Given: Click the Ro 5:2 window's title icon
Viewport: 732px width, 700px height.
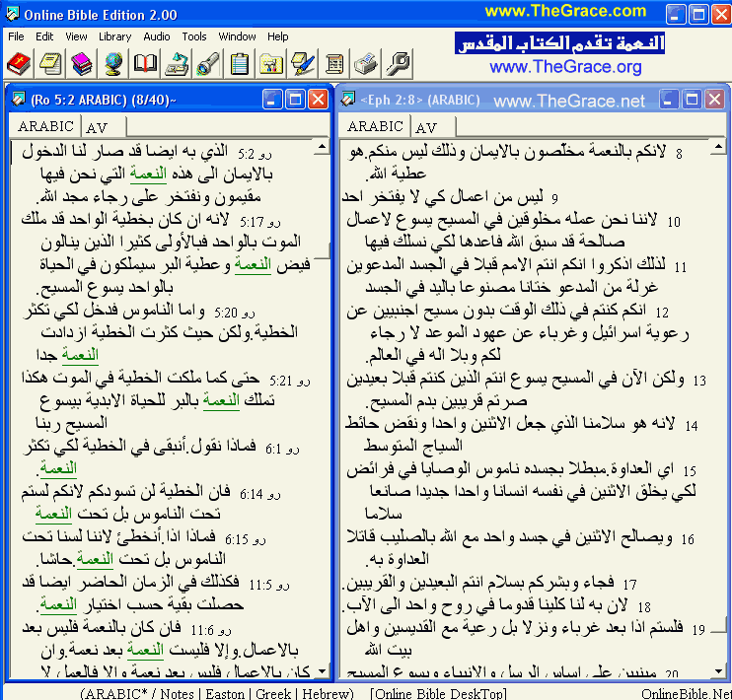Looking at the screenshot, I should click(x=18, y=100).
